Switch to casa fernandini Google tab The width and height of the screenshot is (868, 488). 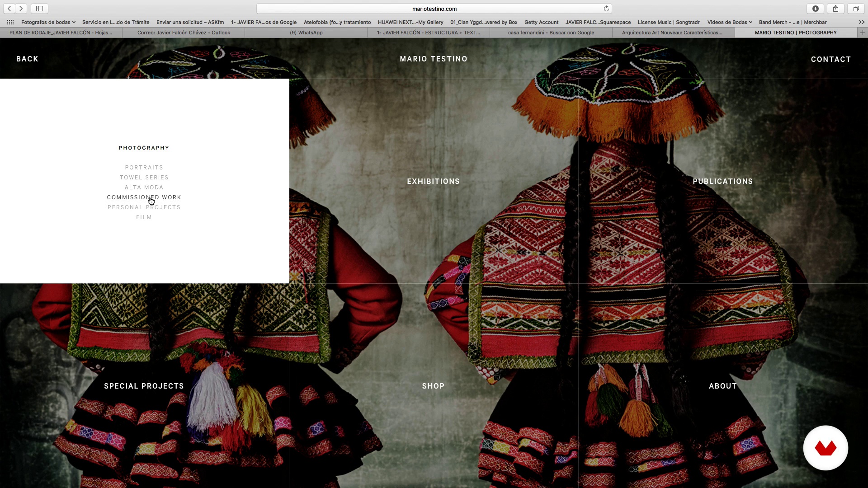coord(551,33)
